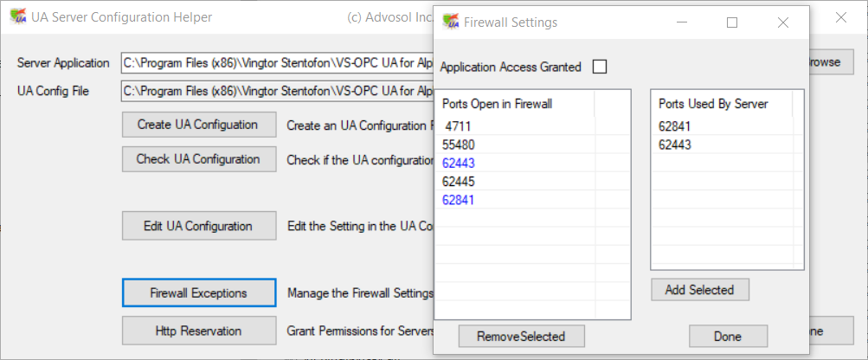The image size is (868, 360).
Task: Run Check UA Configuration
Action: pyautogui.click(x=198, y=159)
